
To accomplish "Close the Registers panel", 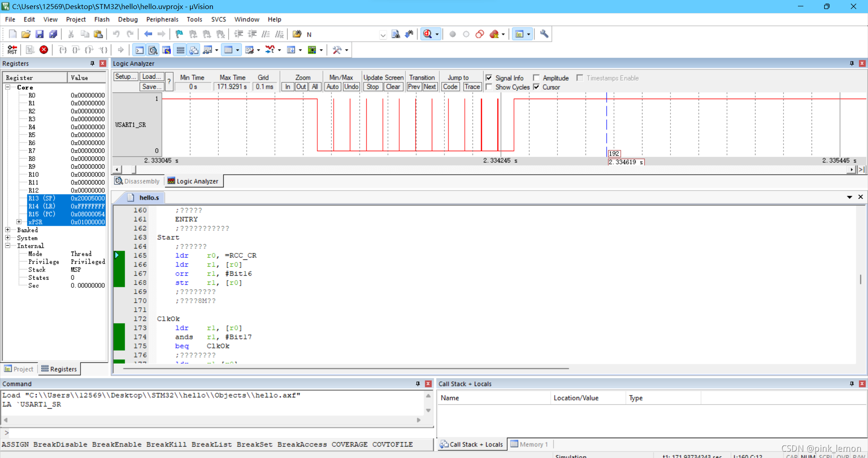I will point(103,63).
